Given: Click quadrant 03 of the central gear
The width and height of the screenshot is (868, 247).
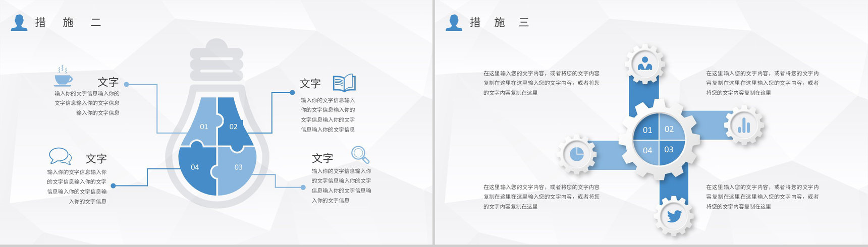Looking at the screenshot, I should point(671,153).
